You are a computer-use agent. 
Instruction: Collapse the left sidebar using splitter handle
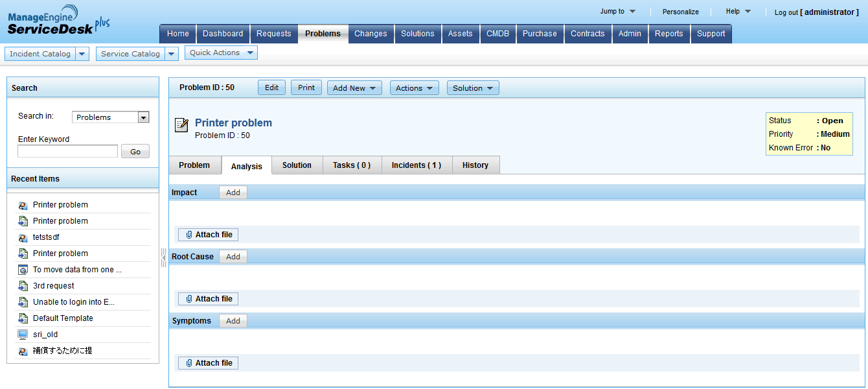(x=163, y=257)
